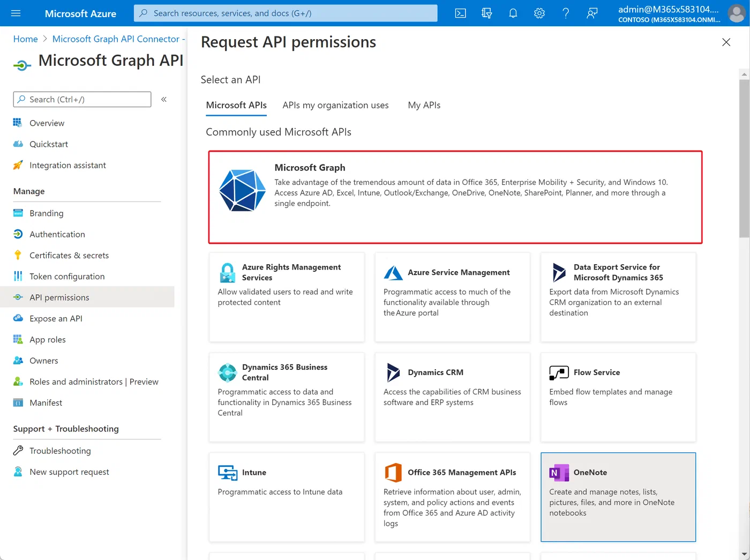The width and height of the screenshot is (750, 560).
Task: Click the OneNote logo icon
Action: coord(559,473)
